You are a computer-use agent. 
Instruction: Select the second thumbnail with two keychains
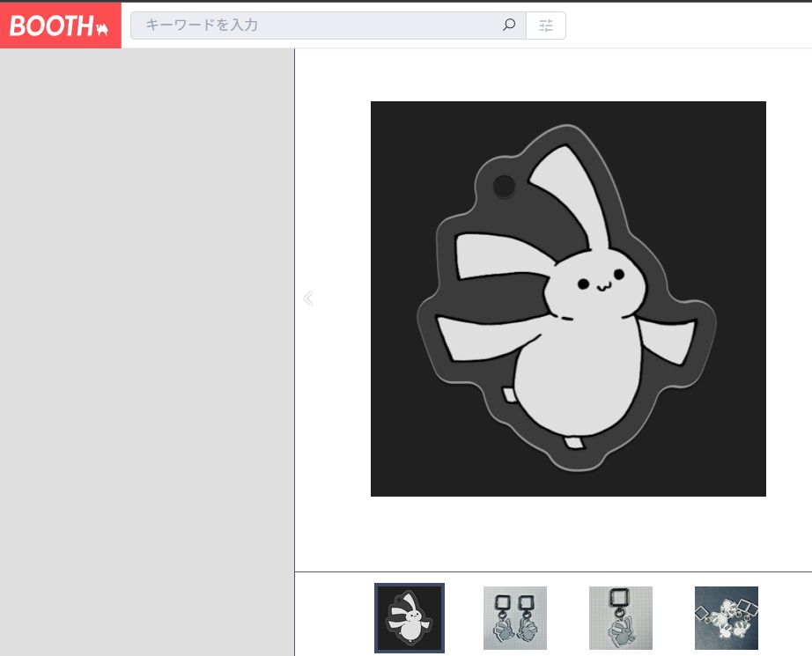coord(514,617)
